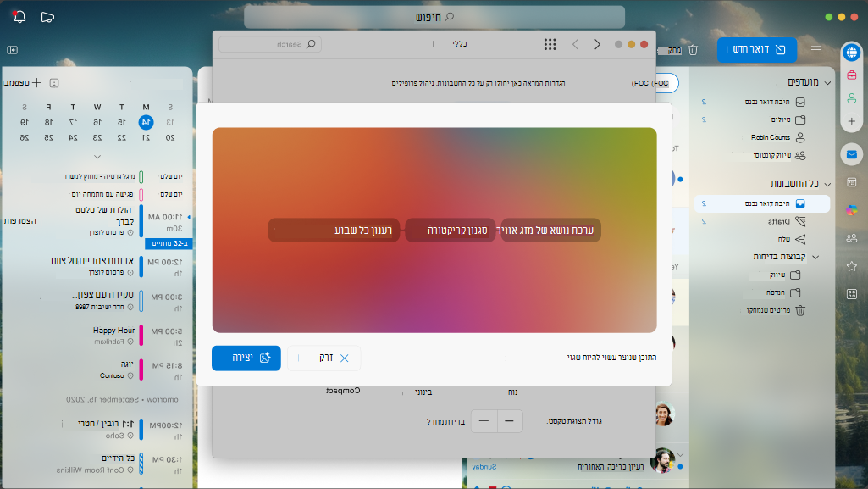Click the Search field in the settings window
This screenshot has width=868, height=489.
coord(270,44)
